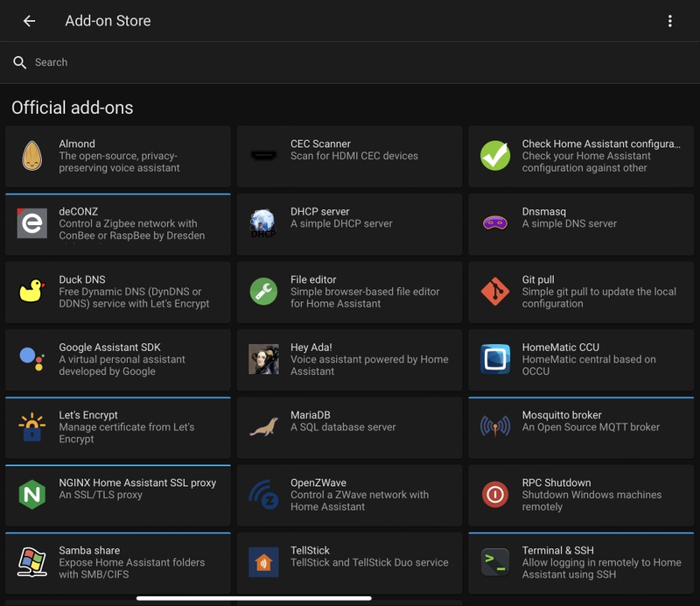Click the RPC Shutdown power icon
Screen dimensions: 700x606
(495, 495)
